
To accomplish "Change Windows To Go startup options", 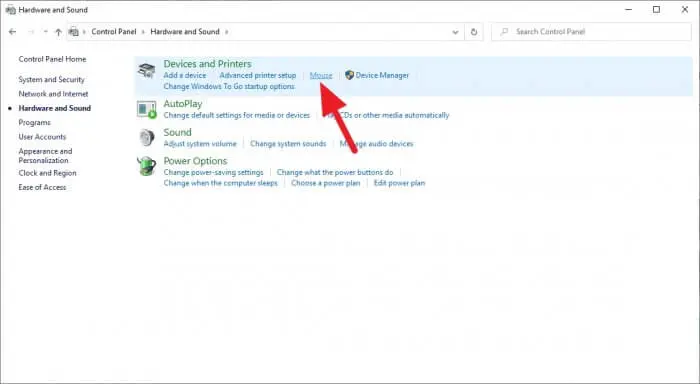I will point(229,86).
